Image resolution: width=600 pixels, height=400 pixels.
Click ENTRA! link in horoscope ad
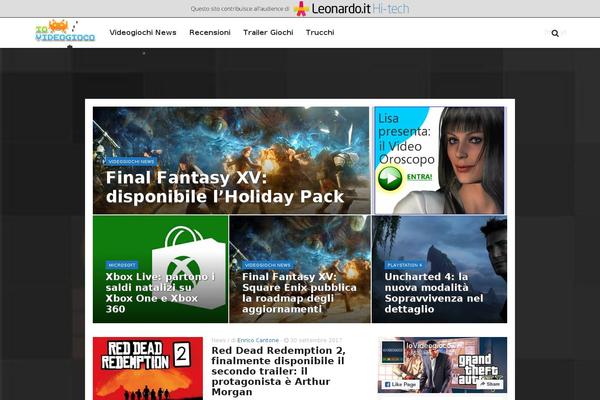click(419, 177)
